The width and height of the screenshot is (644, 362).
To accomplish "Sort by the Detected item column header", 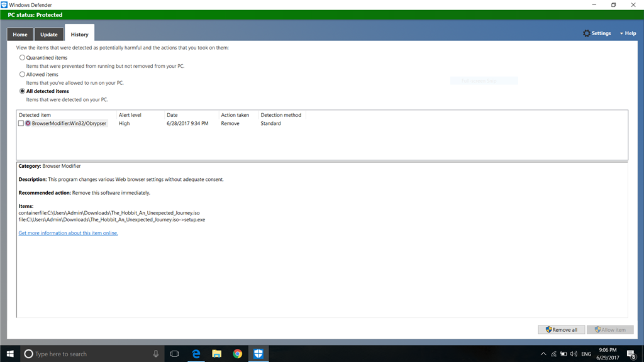I will pyautogui.click(x=35, y=115).
